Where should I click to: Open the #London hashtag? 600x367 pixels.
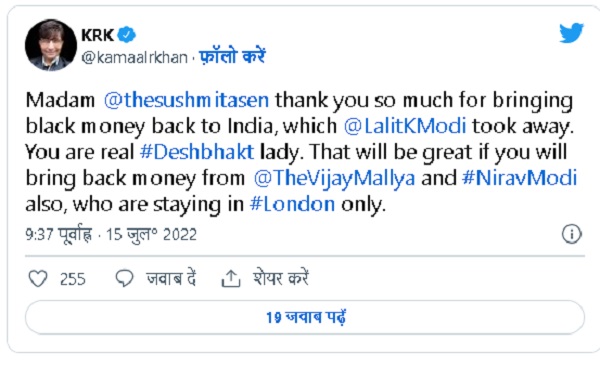(292, 204)
